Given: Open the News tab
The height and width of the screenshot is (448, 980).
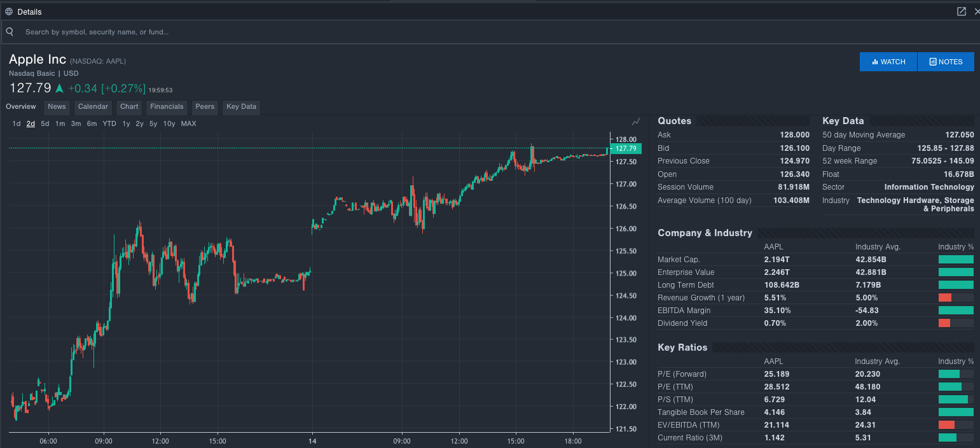Looking at the screenshot, I should [x=56, y=106].
